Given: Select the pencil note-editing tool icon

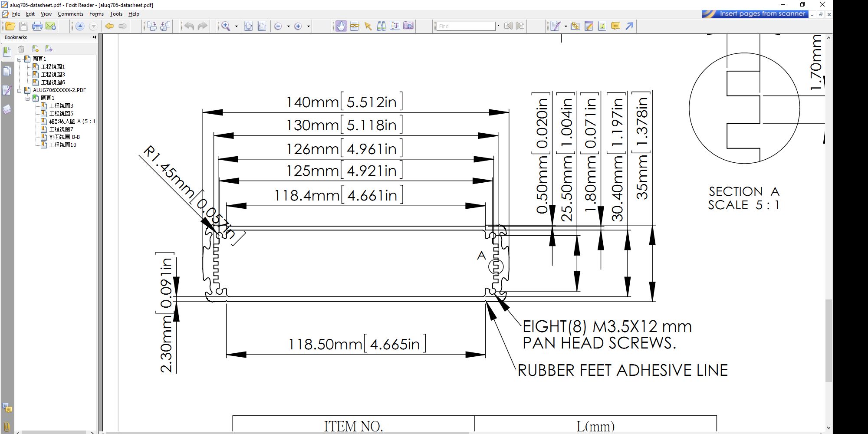Looking at the screenshot, I should point(589,26).
